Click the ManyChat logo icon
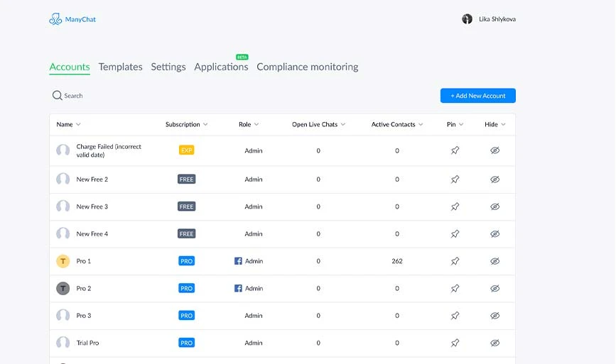This screenshot has width=616, height=364. (55, 19)
